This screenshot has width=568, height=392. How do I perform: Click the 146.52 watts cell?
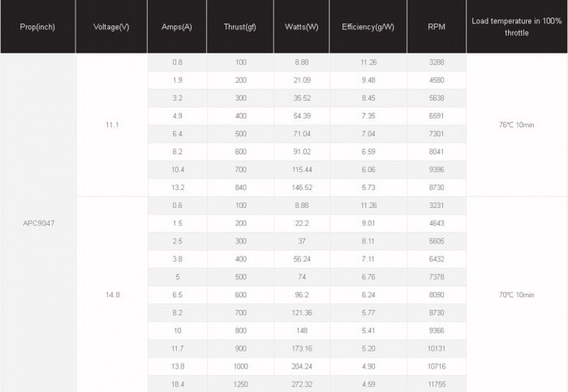(x=302, y=187)
